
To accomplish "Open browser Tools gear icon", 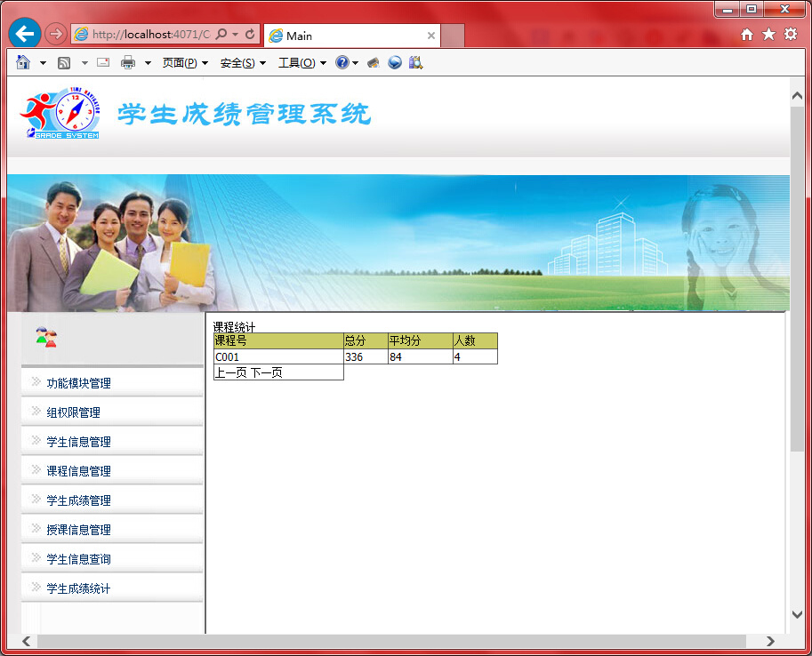I will [x=791, y=34].
